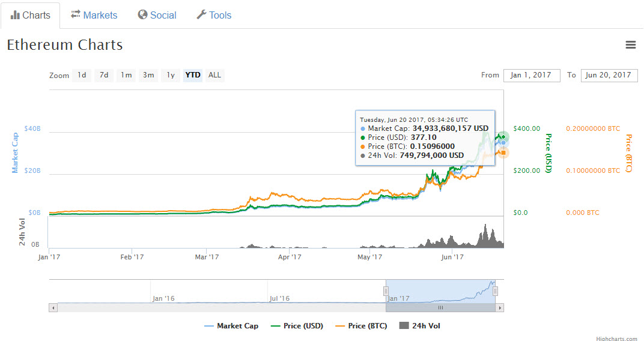Click the From date field
Viewport: 644px width, 341px height.
pyautogui.click(x=531, y=75)
